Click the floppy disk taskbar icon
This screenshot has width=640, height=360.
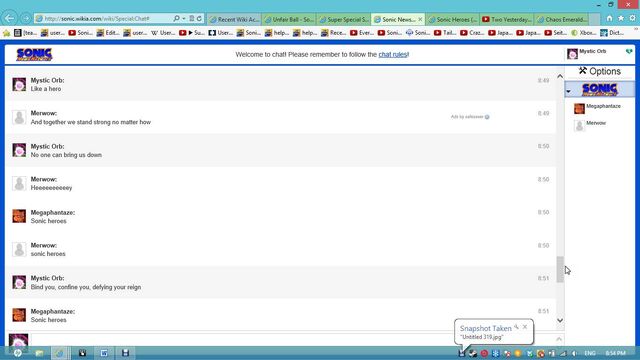click(125, 353)
